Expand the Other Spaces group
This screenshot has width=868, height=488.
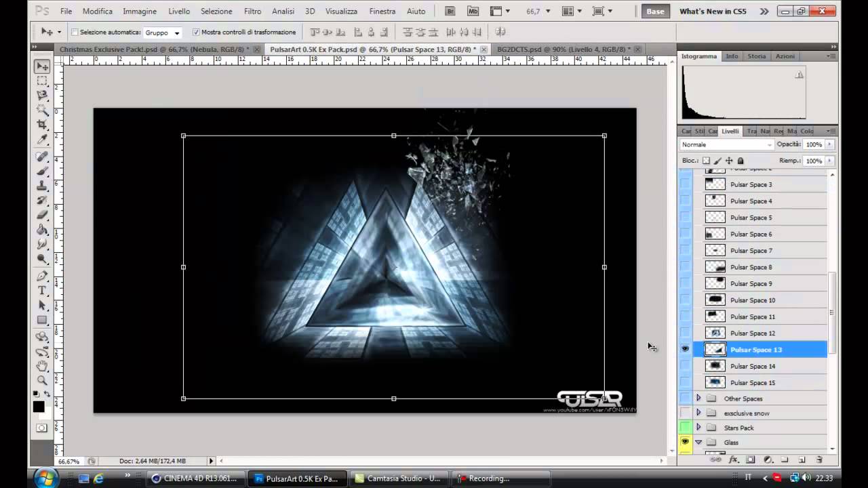click(698, 399)
